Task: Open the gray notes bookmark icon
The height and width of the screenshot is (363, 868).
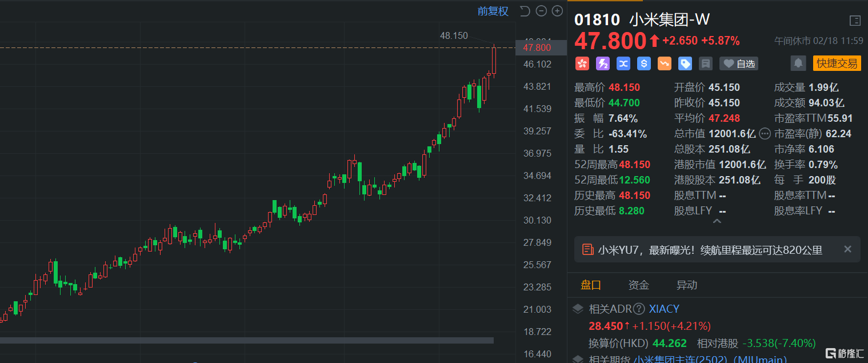Action: [706, 64]
